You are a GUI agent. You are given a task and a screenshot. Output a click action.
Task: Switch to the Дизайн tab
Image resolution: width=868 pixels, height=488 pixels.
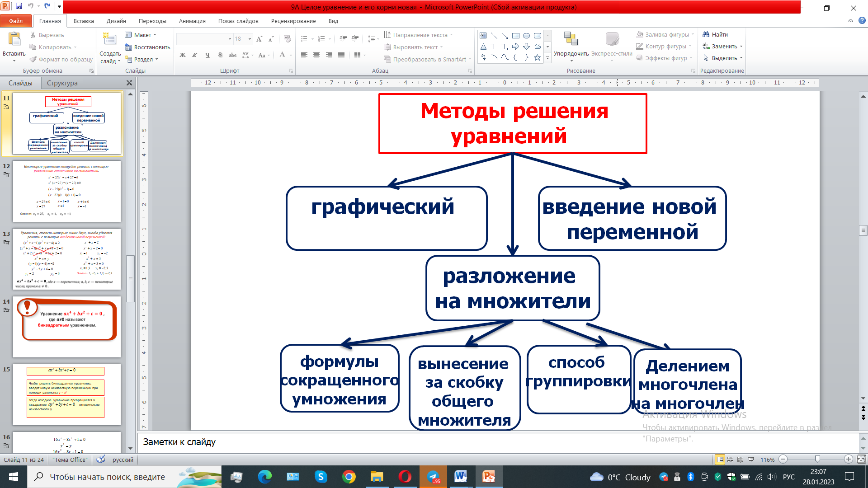116,21
